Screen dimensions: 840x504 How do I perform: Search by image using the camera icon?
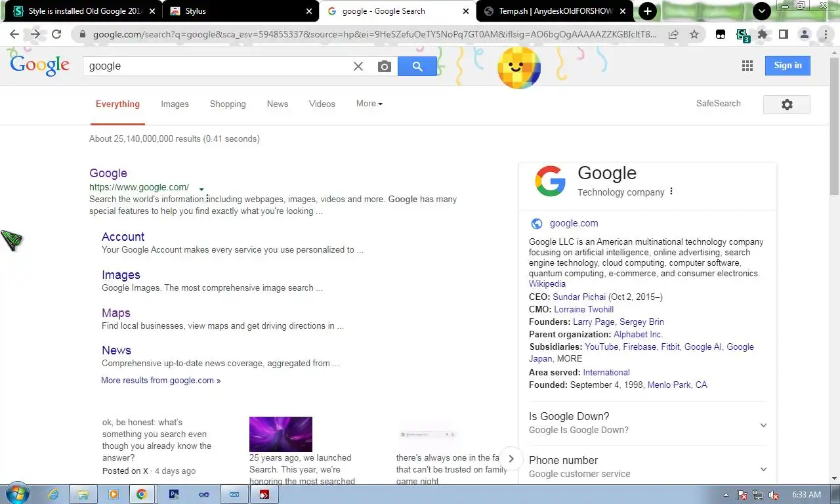tap(385, 66)
